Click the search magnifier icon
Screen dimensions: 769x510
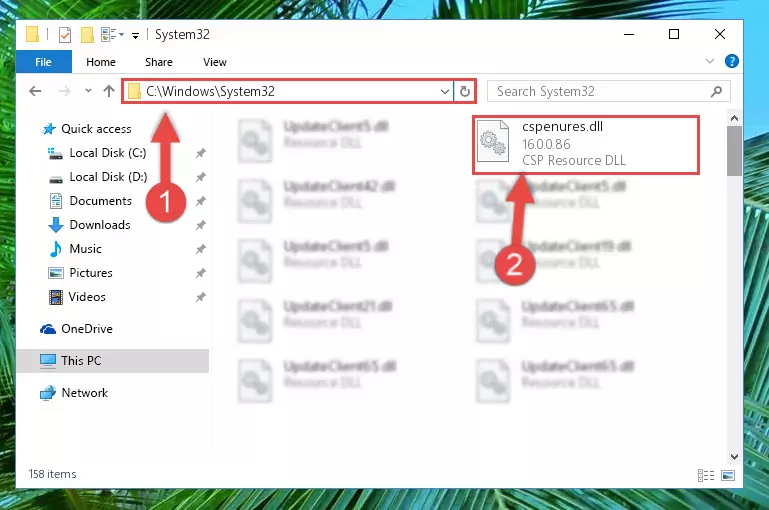[717, 91]
